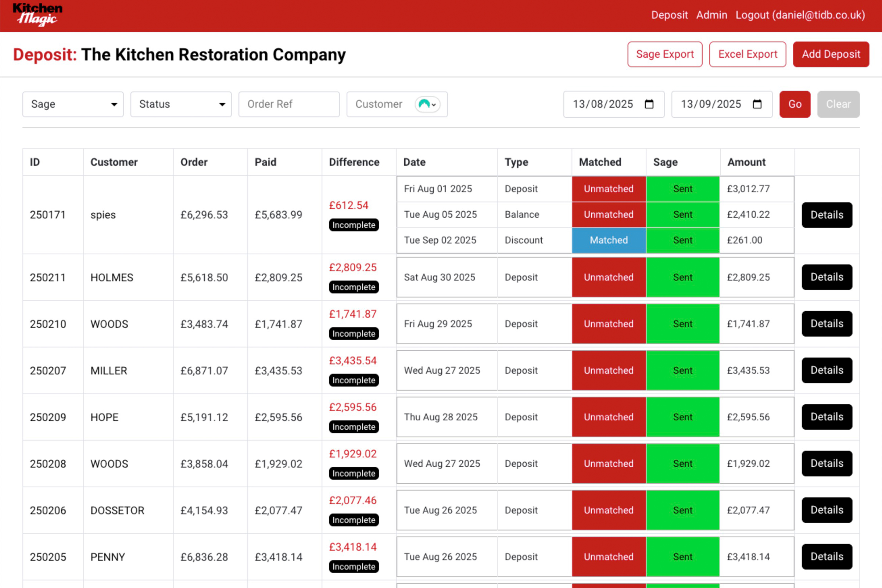Go to the Admin menu item

(711, 15)
